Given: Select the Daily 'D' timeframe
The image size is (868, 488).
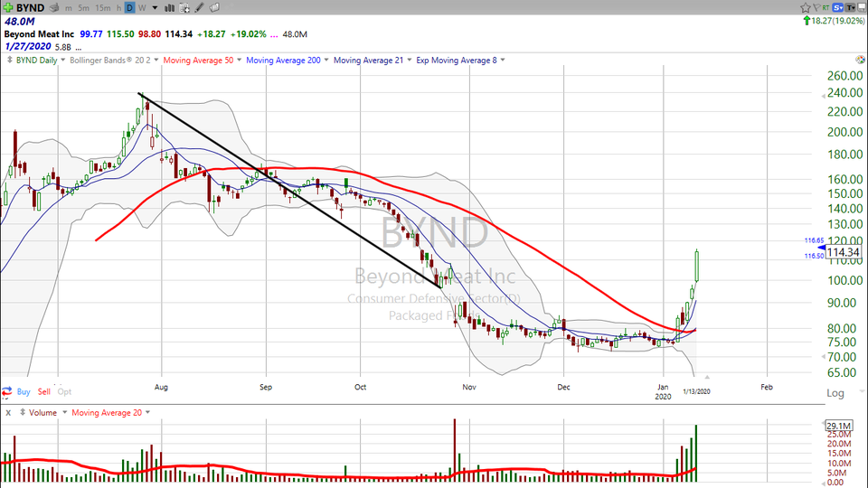Looking at the screenshot, I should (x=129, y=8).
